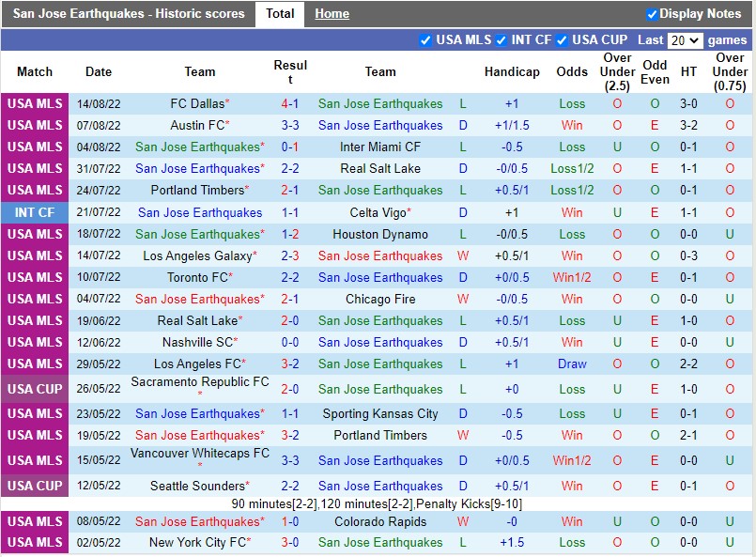The width and height of the screenshot is (756, 557).
Task: Click the New York City FC link
Action: 199,543
